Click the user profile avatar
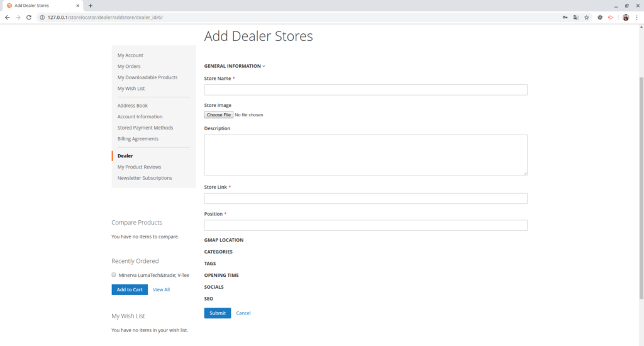Viewport: 644px width, 346px height. click(626, 18)
